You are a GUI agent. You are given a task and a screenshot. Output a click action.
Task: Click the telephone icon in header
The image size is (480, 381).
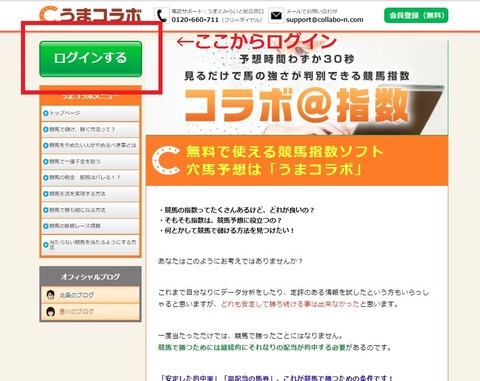click(x=162, y=15)
